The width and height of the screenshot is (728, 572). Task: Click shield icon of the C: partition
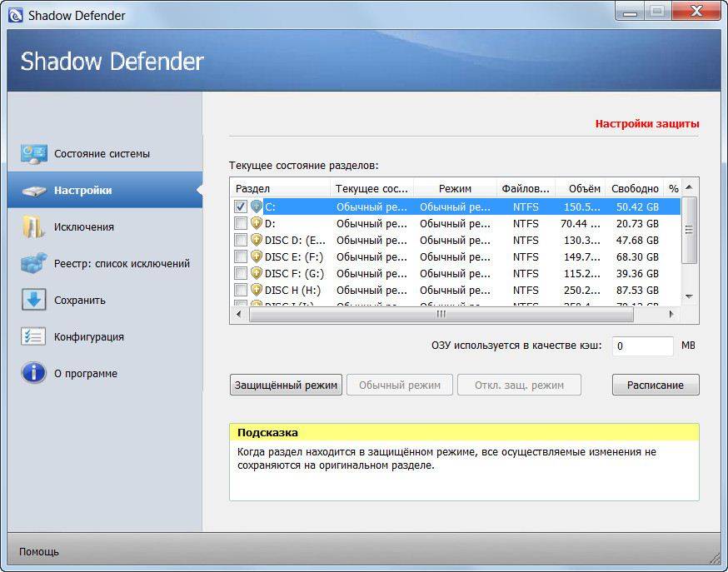[257, 206]
